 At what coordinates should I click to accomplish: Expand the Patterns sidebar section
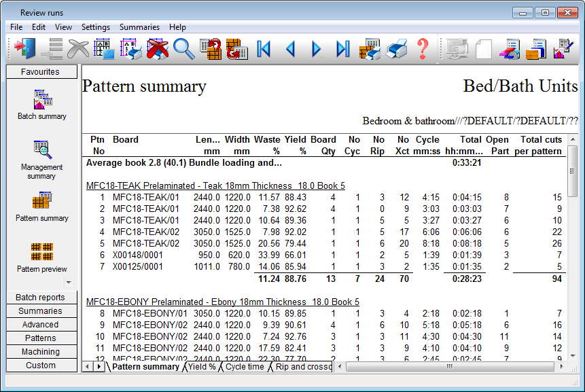[42, 338]
